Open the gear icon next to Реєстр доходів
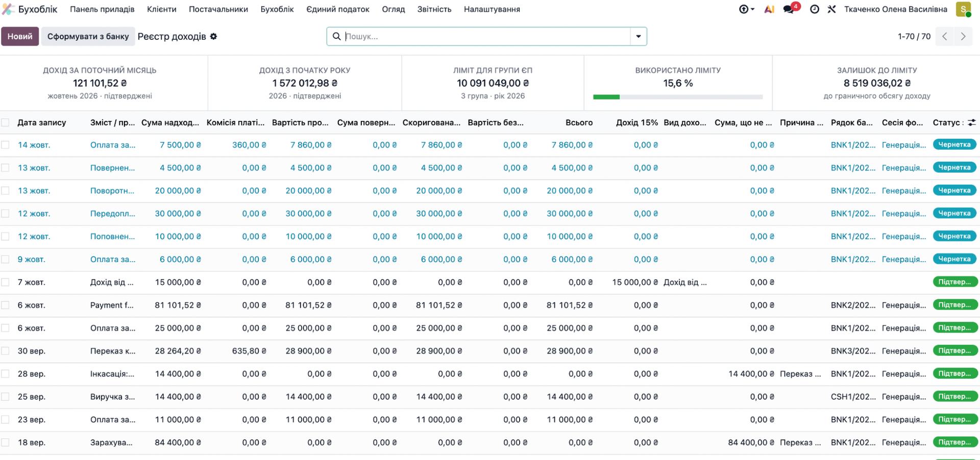The image size is (980, 460). click(214, 36)
